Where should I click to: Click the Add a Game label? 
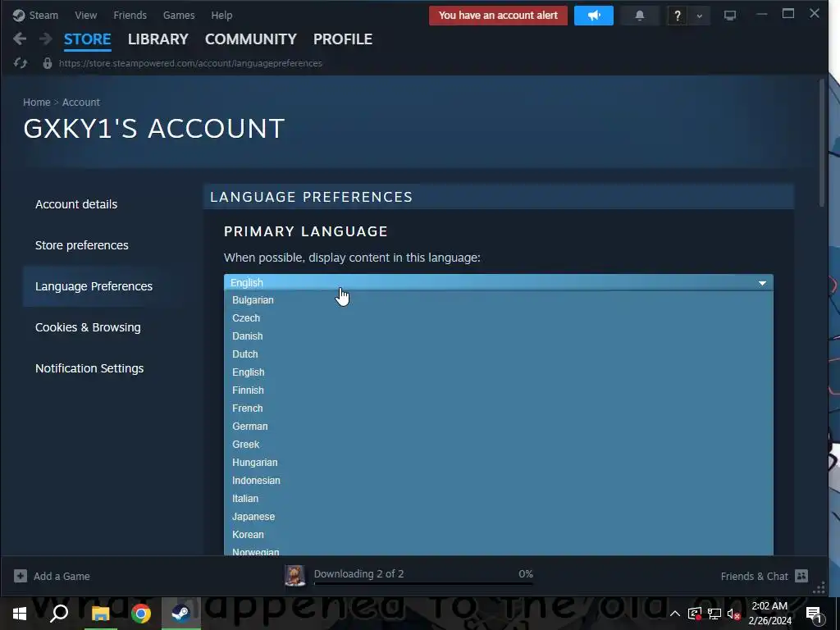[62, 577]
